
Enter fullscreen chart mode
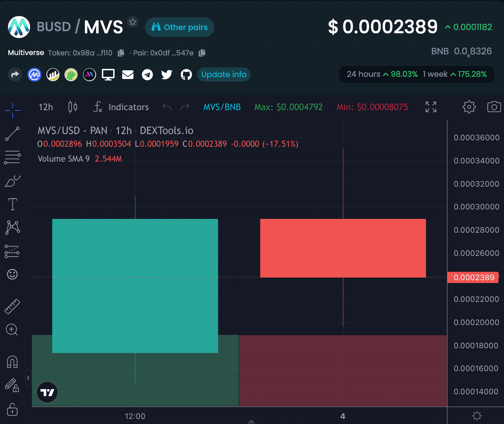(x=431, y=107)
